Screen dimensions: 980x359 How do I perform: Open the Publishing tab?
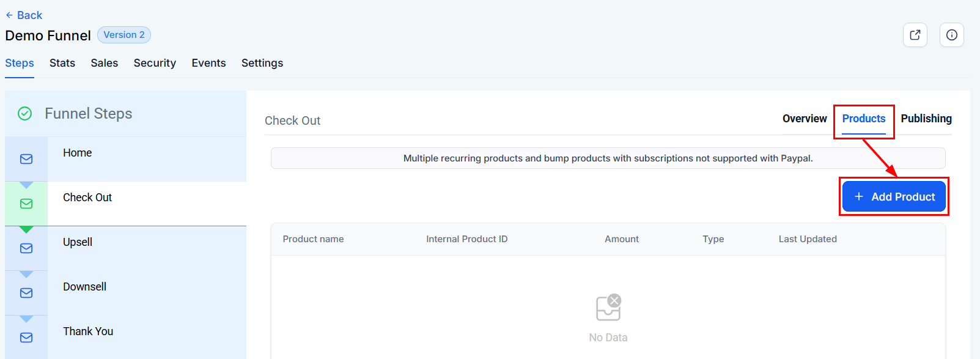926,119
